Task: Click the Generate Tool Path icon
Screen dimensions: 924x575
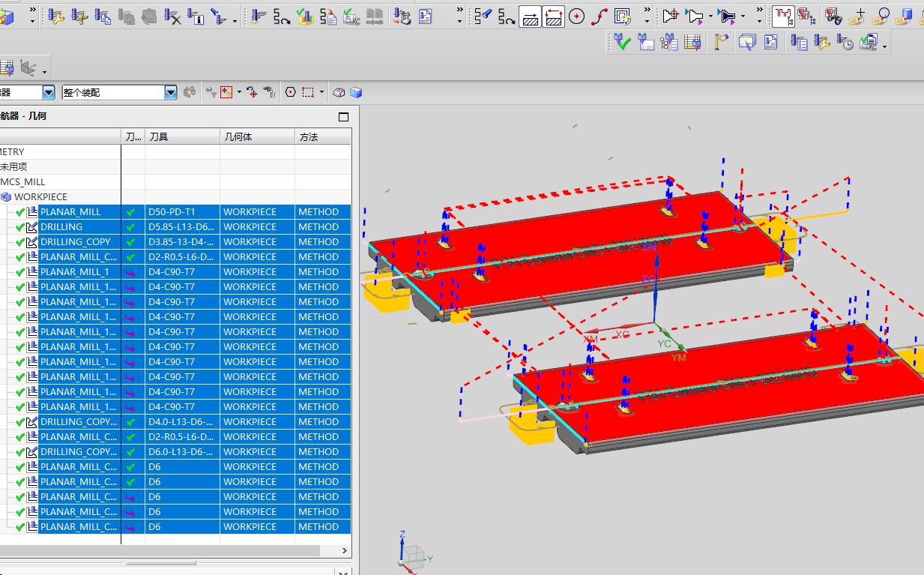Action: tap(259, 16)
